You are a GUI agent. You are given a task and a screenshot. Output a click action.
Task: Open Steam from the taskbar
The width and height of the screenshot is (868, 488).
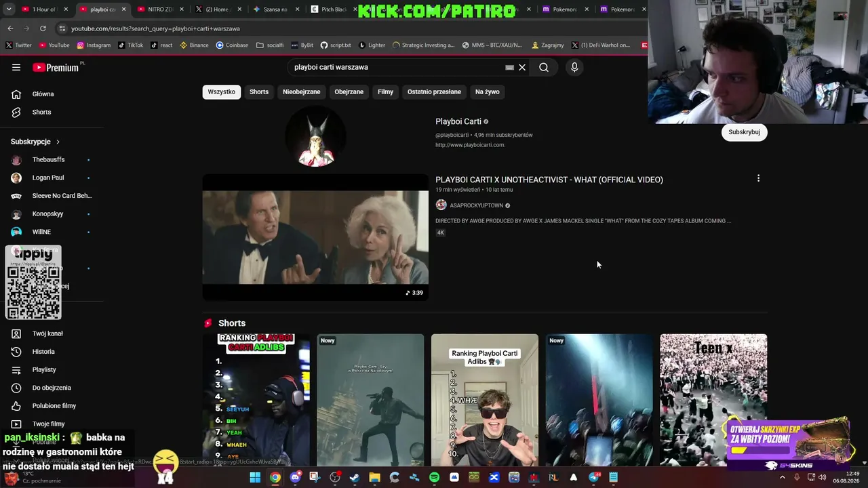coord(354,477)
